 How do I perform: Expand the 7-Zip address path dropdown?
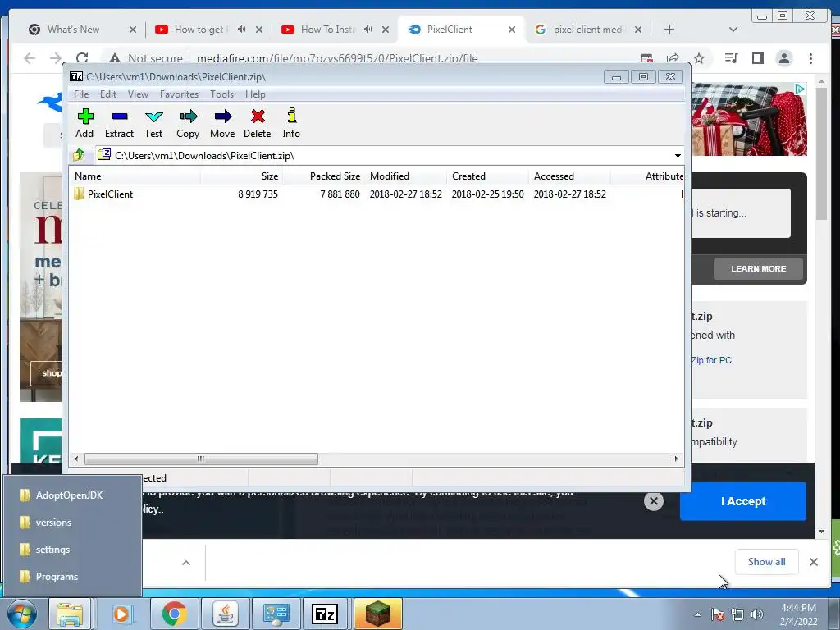click(678, 156)
